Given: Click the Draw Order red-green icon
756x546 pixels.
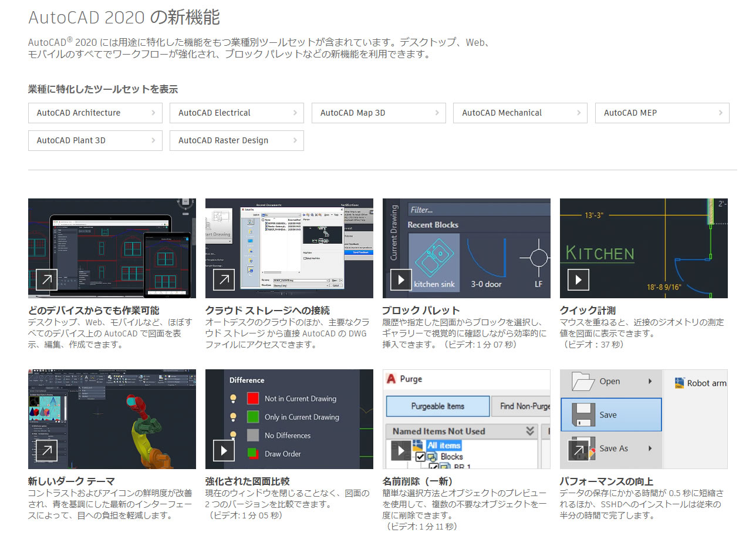Looking at the screenshot, I should 253,453.
